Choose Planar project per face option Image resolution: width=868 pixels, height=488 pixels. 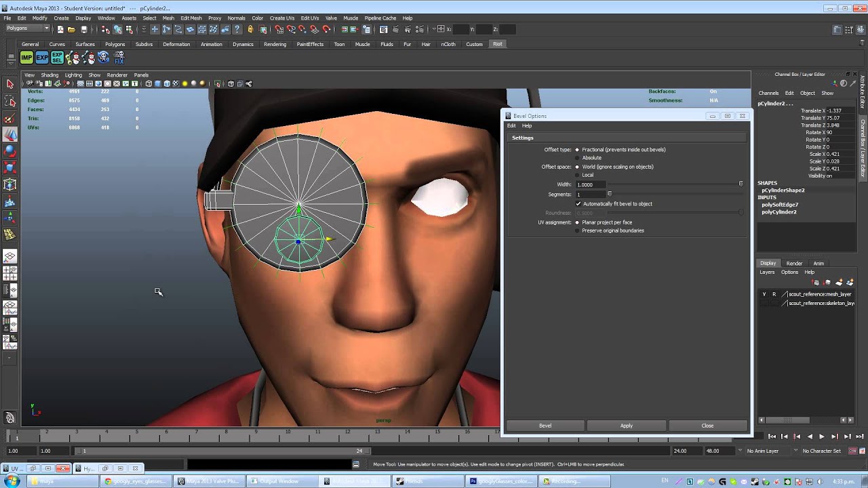pos(577,222)
